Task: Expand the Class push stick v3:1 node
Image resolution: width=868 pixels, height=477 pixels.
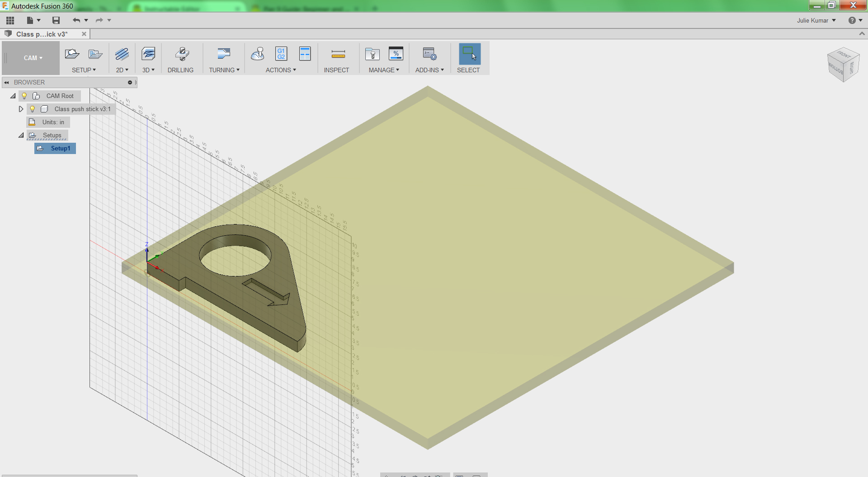Action: point(21,109)
